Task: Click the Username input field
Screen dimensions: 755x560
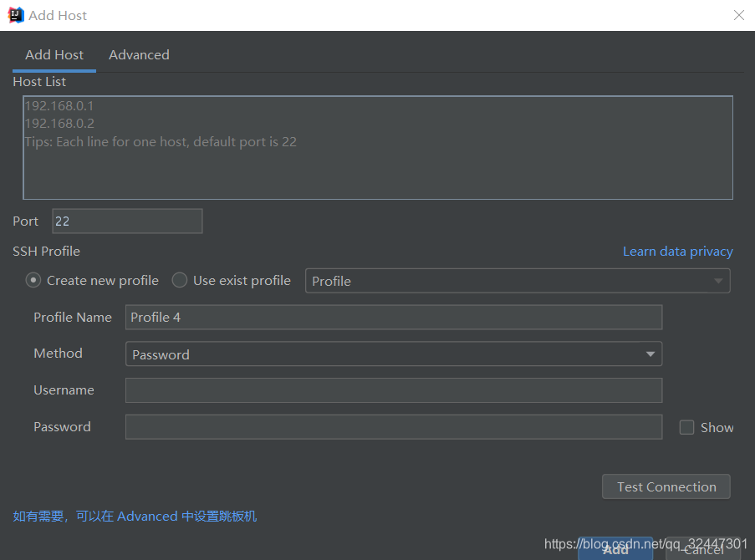Action: pyautogui.click(x=394, y=390)
